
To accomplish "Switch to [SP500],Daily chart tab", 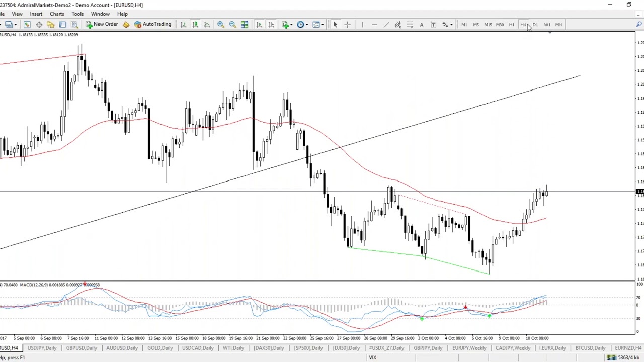I will coord(308,348).
